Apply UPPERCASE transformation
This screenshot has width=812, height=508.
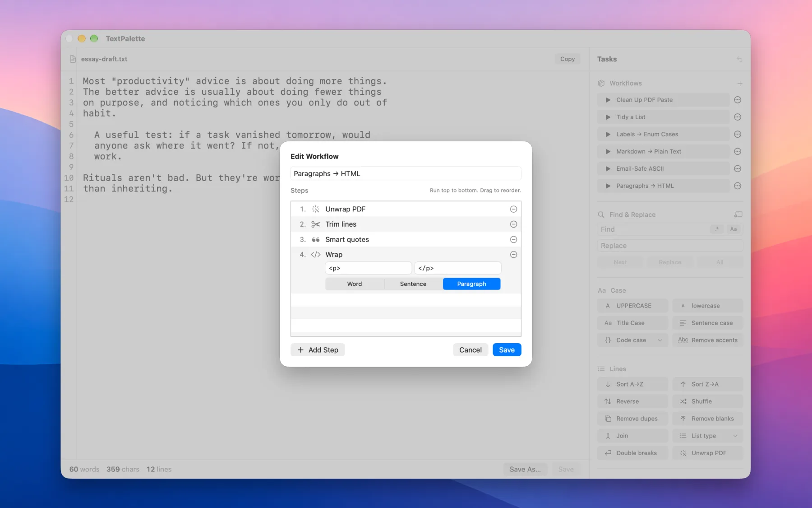(x=633, y=306)
